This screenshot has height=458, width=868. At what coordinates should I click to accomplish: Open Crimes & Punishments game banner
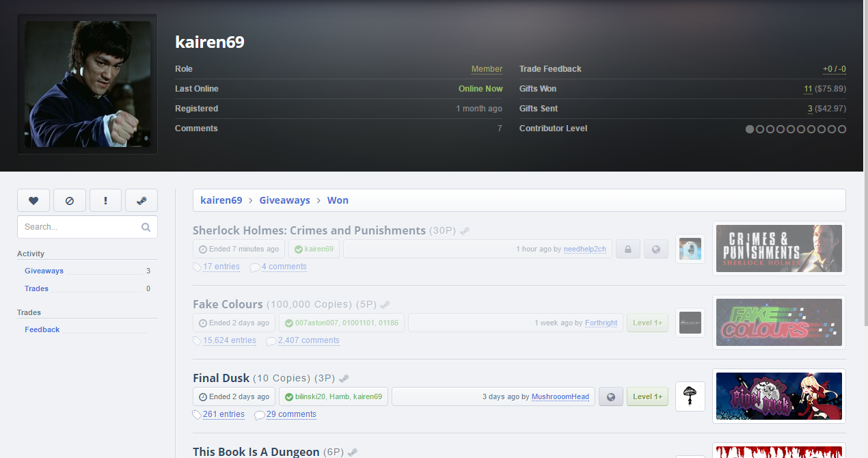(x=779, y=249)
